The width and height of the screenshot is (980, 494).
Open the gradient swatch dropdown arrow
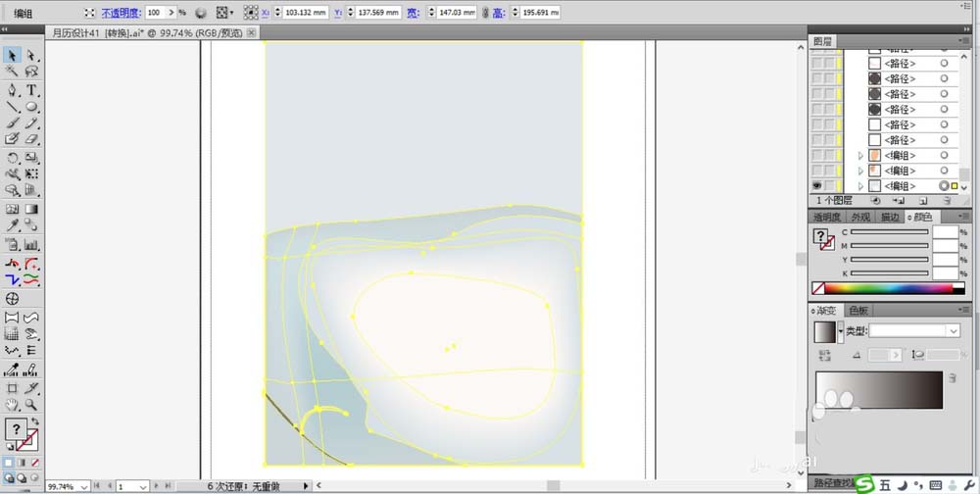(x=840, y=331)
